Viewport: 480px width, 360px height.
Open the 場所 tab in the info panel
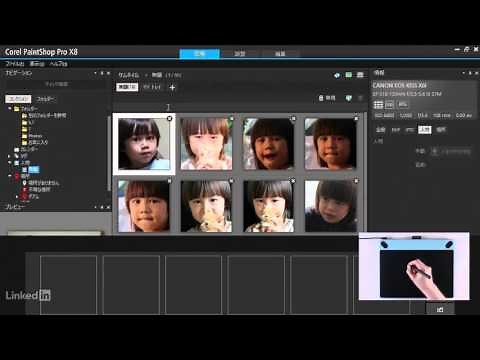(441, 130)
